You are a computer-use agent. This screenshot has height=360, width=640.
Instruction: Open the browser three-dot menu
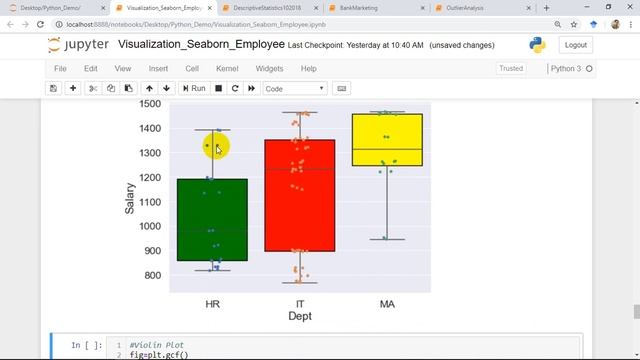click(x=631, y=24)
